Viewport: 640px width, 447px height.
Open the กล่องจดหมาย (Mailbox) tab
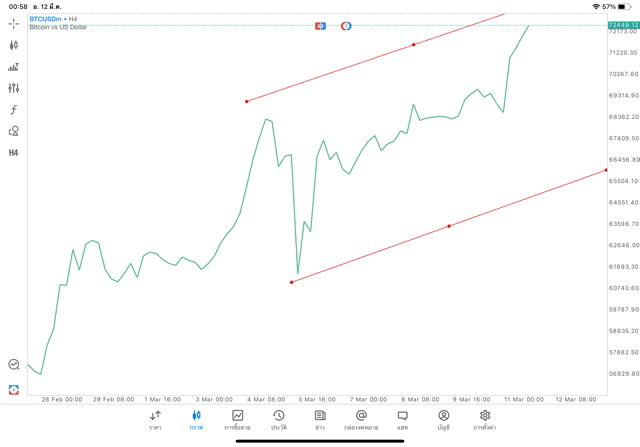point(361,420)
